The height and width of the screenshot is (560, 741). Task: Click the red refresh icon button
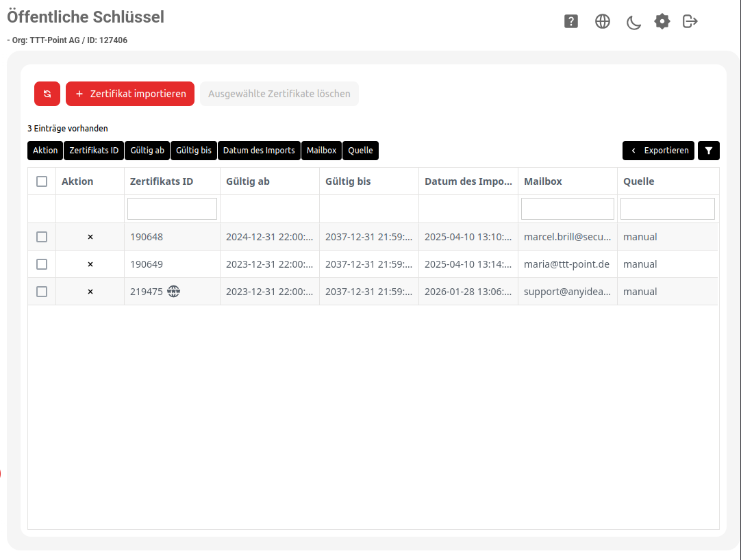pos(47,94)
